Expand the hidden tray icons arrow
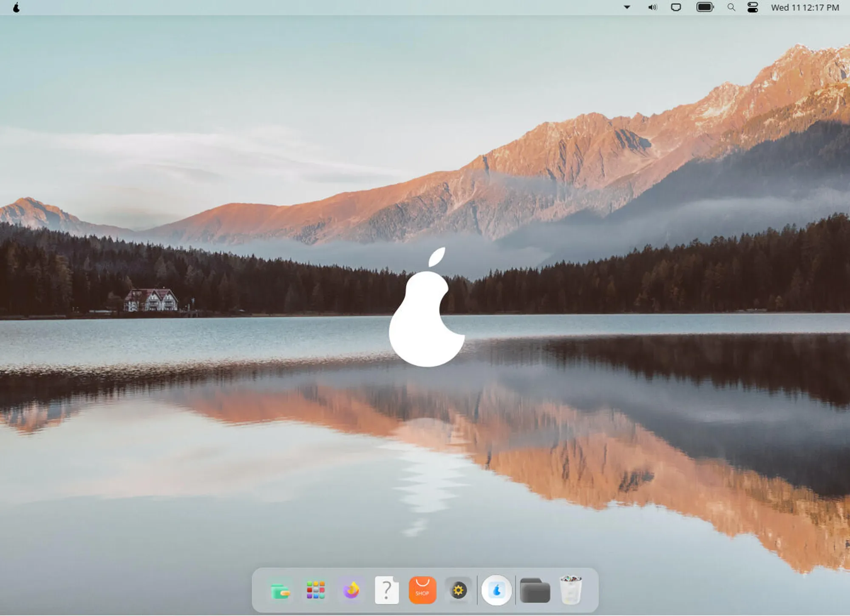Image resolution: width=850 pixels, height=616 pixels. tap(627, 7)
